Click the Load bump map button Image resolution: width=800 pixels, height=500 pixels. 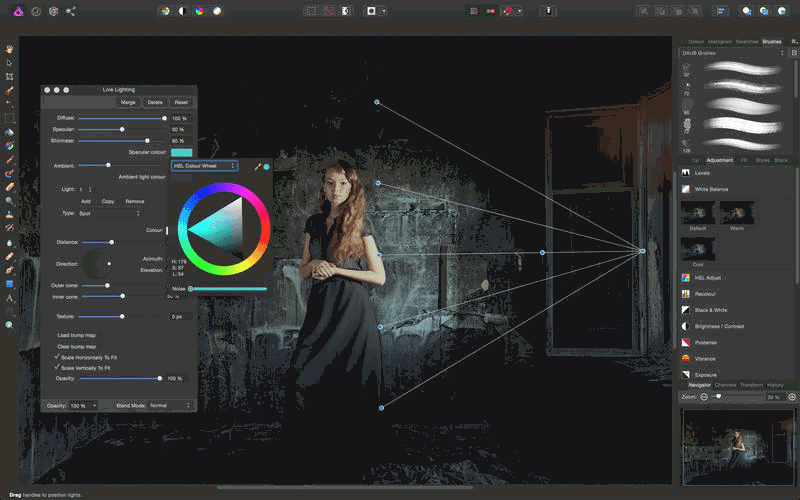tap(77, 334)
